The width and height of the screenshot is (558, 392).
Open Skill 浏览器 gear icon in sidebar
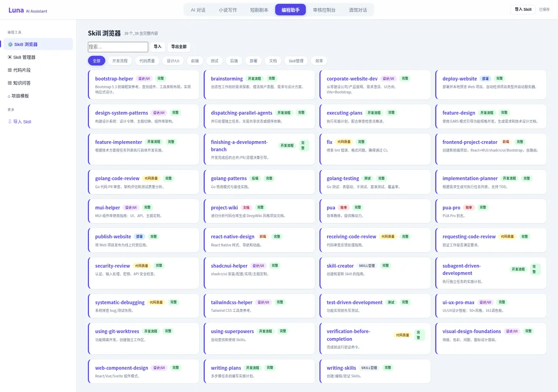[10, 44]
